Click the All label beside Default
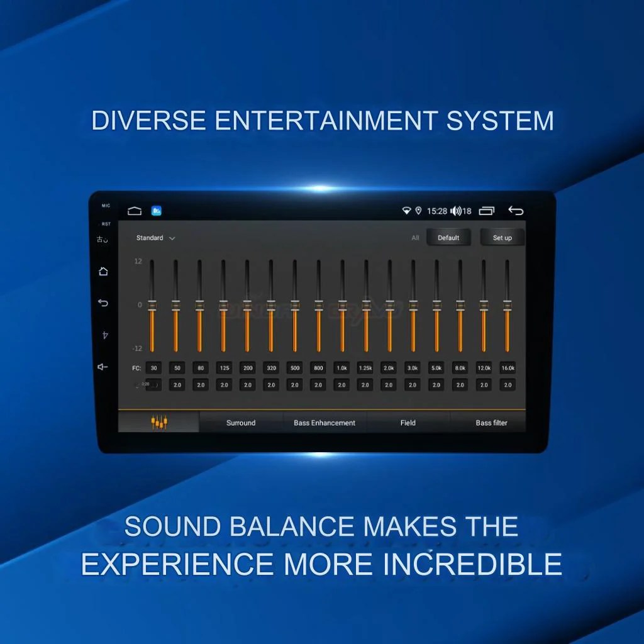 point(415,238)
